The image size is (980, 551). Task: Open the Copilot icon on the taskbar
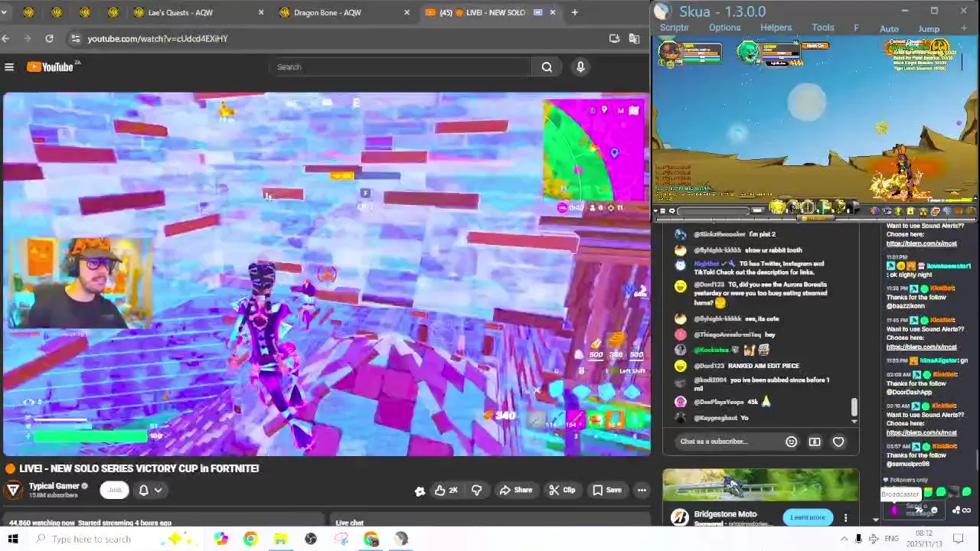coord(220,539)
